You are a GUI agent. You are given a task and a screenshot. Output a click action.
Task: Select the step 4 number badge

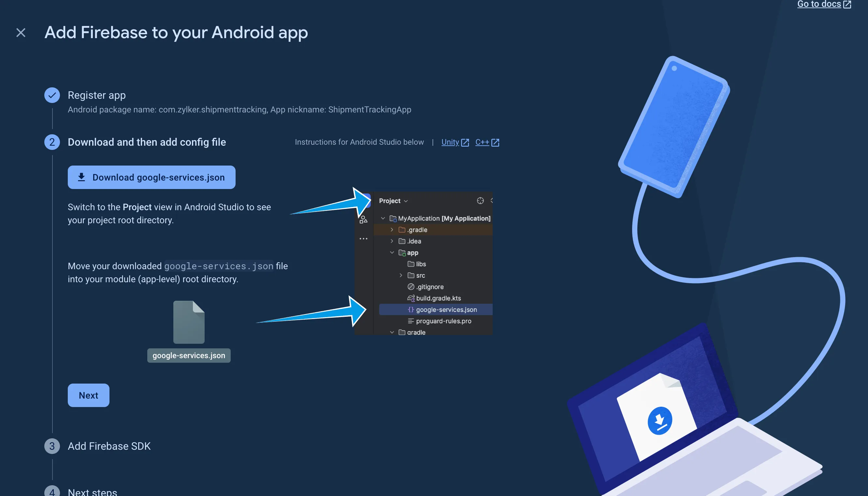tap(52, 491)
